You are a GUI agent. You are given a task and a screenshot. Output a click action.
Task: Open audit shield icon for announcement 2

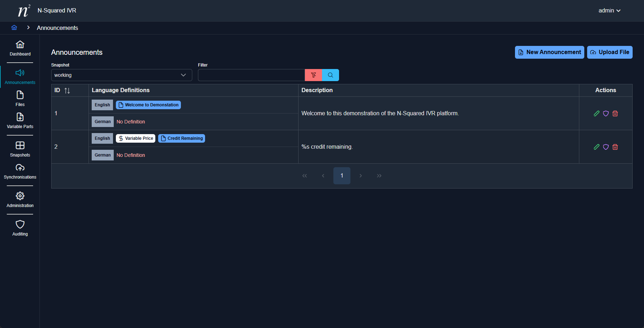click(x=606, y=147)
